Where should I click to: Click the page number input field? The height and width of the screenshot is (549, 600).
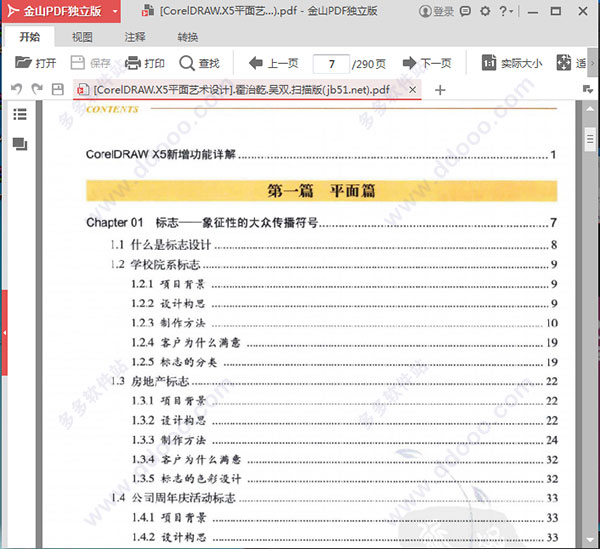[x=331, y=64]
